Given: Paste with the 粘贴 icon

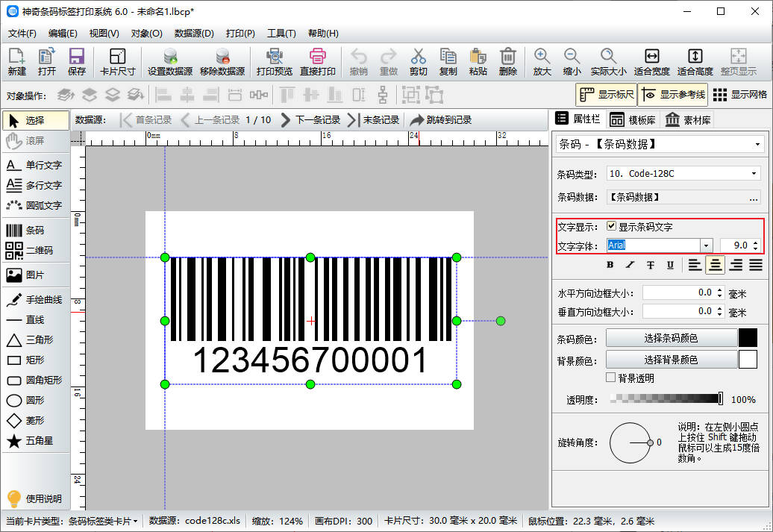Looking at the screenshot, I should tap(478, 62).
